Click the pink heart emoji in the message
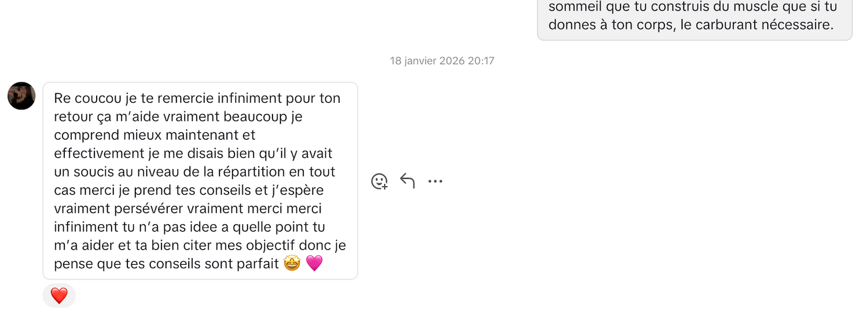Viewport: 868px width, 319px height. (x=314, y=264)
